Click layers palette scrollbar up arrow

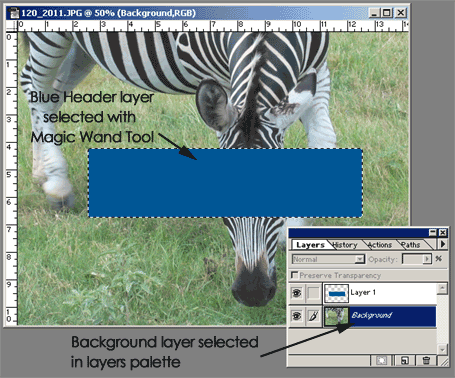(x=442, y=288)
